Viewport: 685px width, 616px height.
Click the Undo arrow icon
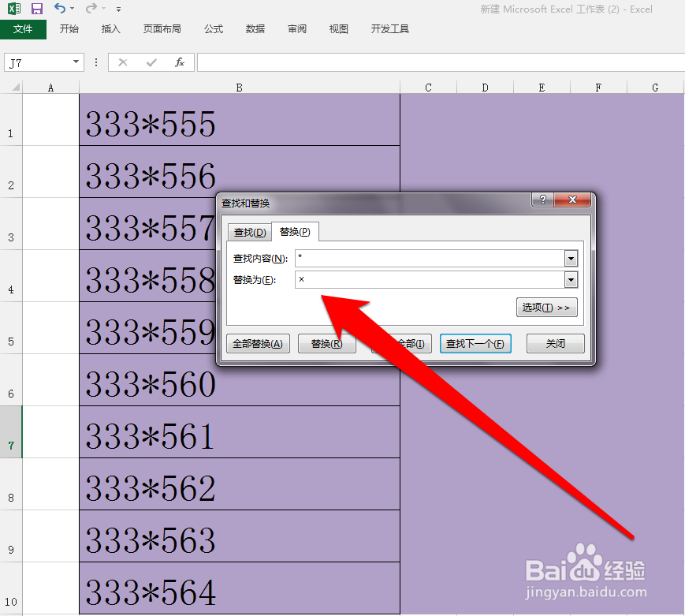[59, 8]
